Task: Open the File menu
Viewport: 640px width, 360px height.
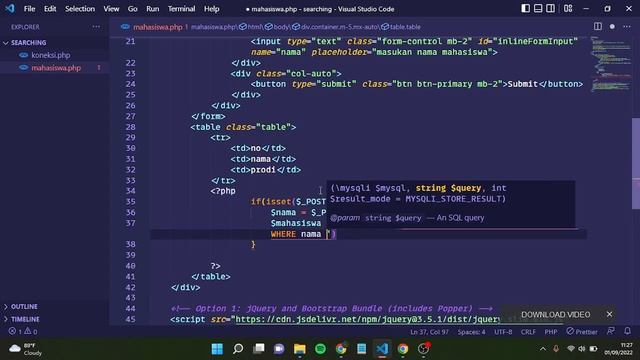Action: [29, 9]
